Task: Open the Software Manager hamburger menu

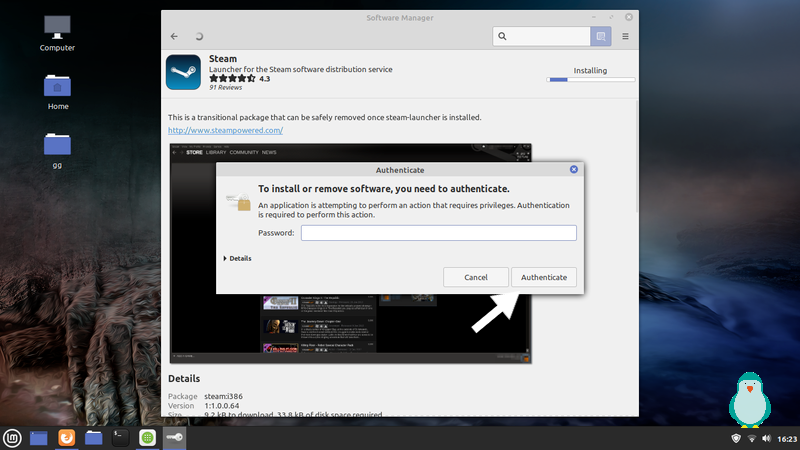Action: (x=625, y=36)
